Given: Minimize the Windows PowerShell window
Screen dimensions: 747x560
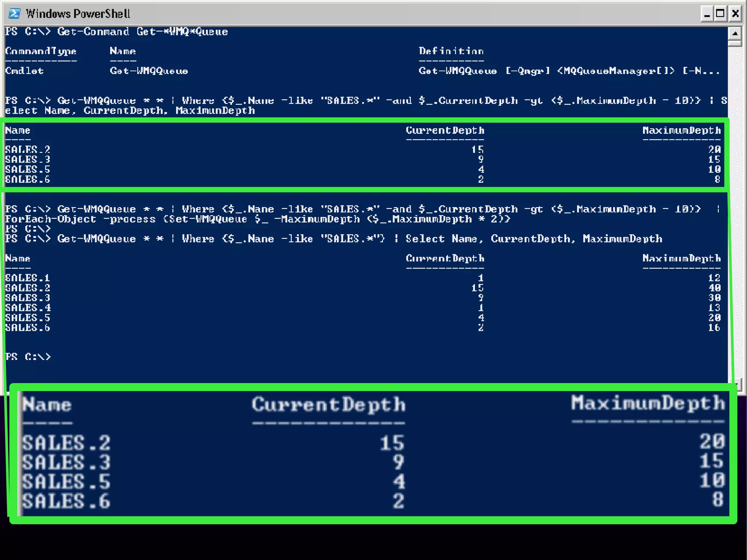Looking at the screenshot, I should (707, 14).
